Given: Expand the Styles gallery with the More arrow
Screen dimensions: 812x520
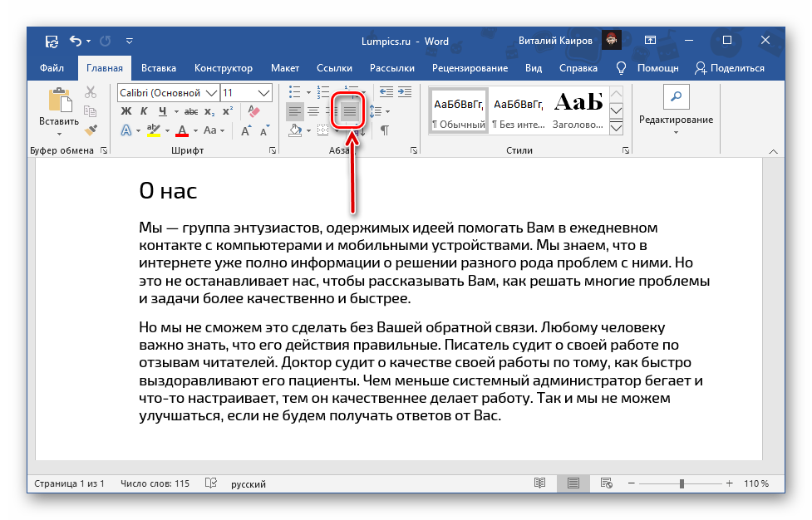Looking at the screenshot, I should tap(616, 128).
